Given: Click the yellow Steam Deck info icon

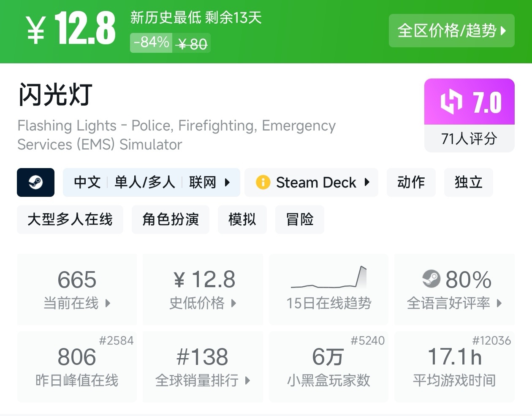Looking at the screenshot, I should point(263,182).
